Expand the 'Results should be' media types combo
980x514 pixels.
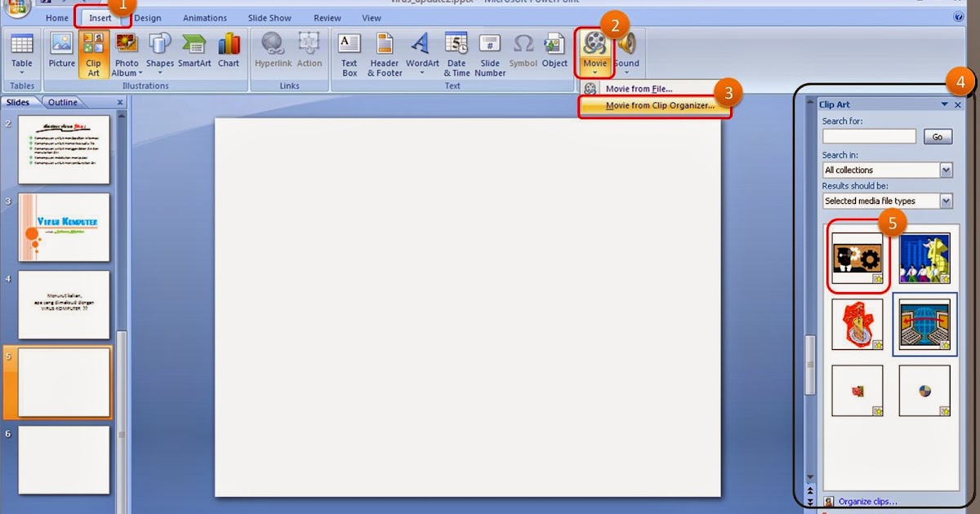point(946,201)
